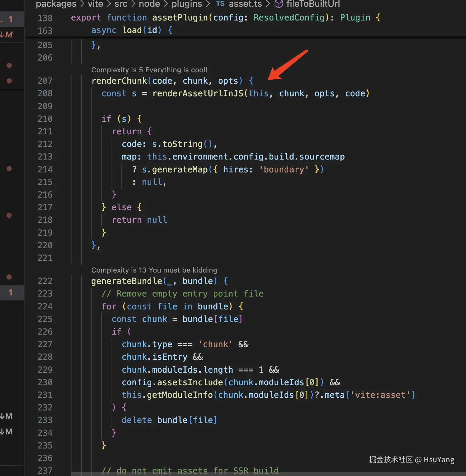Click the 'Complexity is 13 You must be kidding' code lens
This screenshot has width=466, height=476.
pos(154,270)
